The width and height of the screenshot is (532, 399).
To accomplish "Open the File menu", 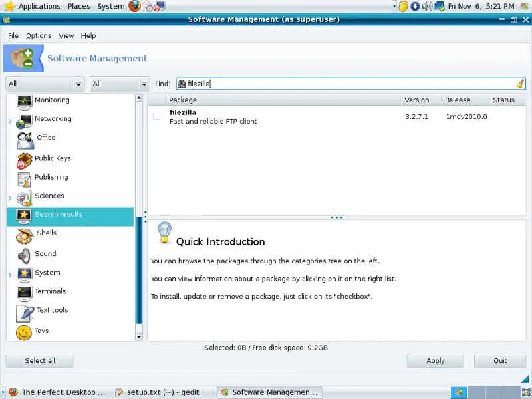I will tap(13, 36).
